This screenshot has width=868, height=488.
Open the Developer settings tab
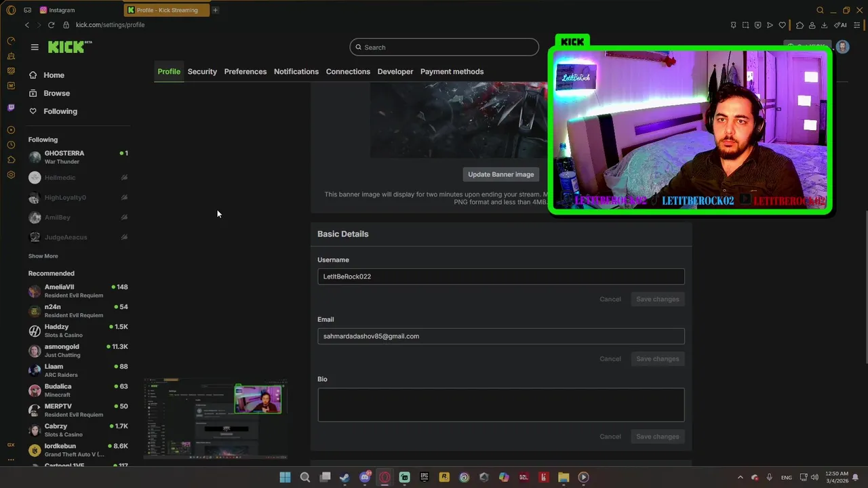coord(395,72)
